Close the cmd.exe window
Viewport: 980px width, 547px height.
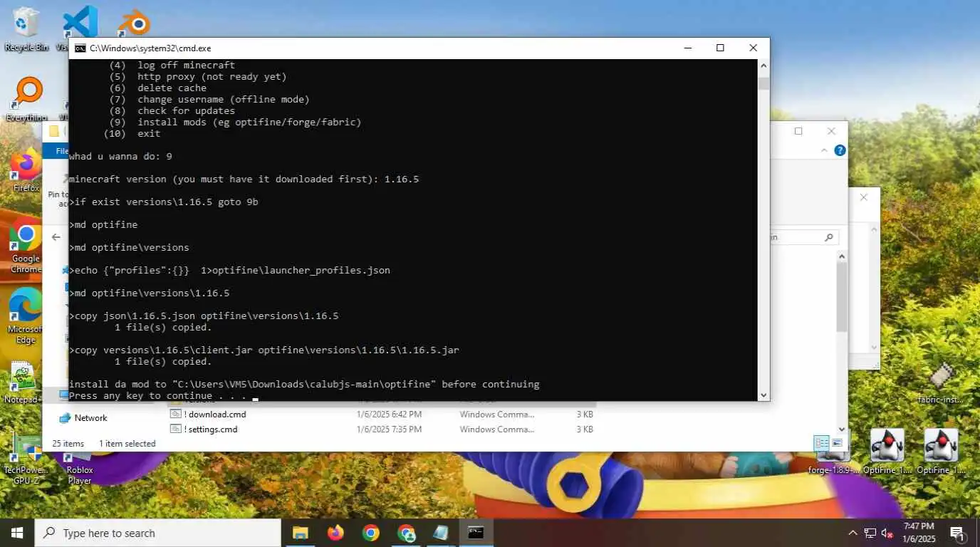pos(753,48)
